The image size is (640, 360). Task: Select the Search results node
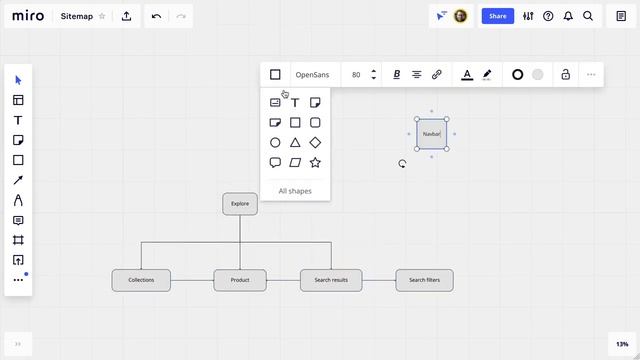coord(331,280)
